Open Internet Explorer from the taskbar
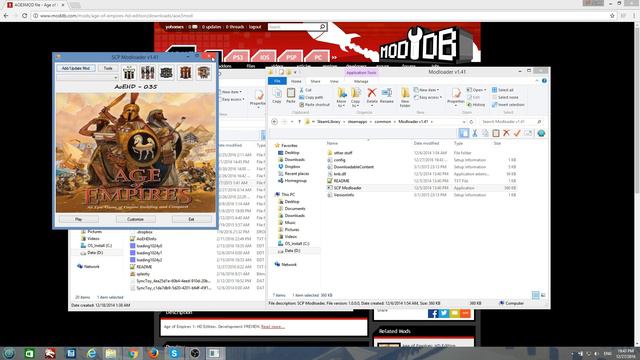The height and width of the screenshot is (360, 640). 91,353
